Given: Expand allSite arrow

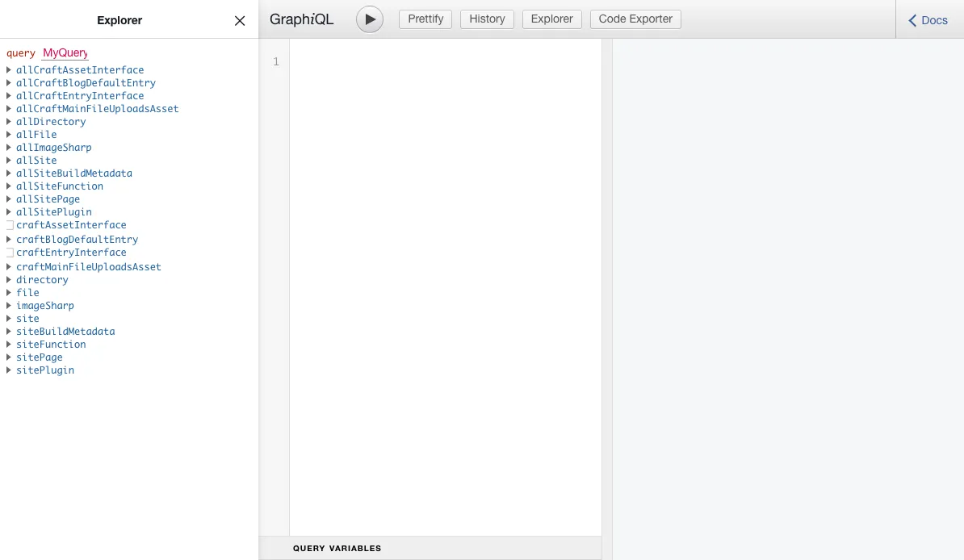Looking at the screenshot, I should click(x=9, y=161).
